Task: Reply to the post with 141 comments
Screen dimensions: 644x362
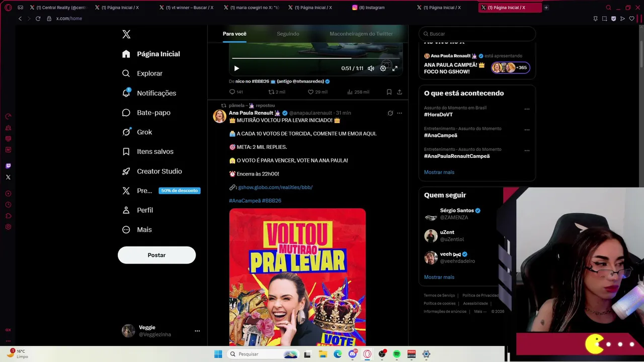Action: click(236, 92)
